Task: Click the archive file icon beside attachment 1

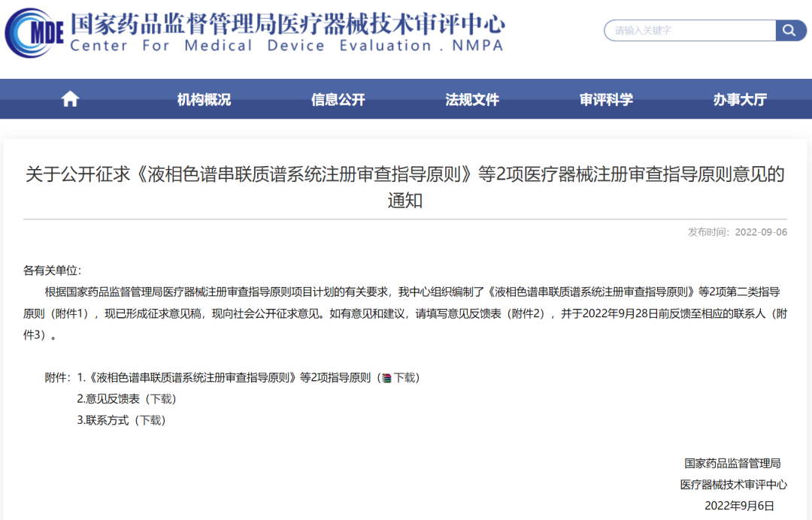Action: click(386, 378)
